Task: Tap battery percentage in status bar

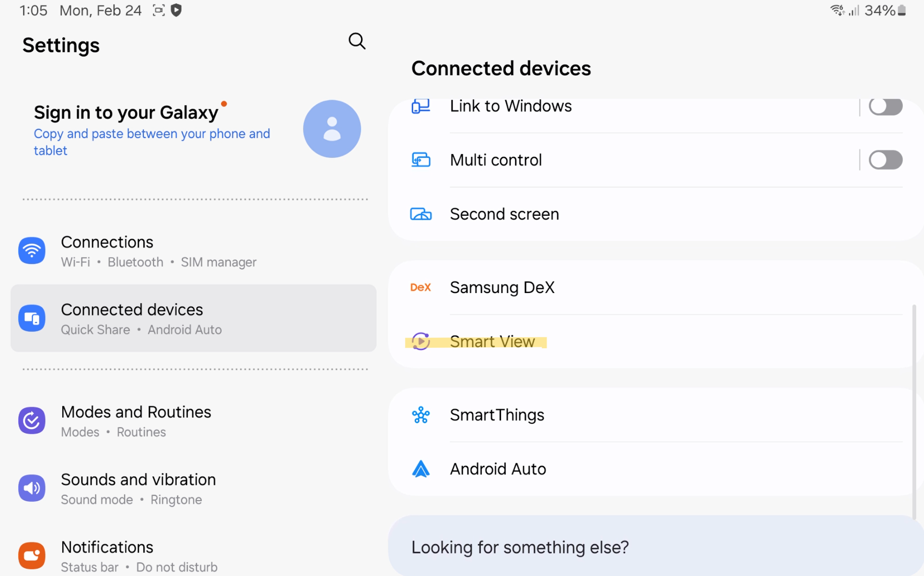Action: 879,11
